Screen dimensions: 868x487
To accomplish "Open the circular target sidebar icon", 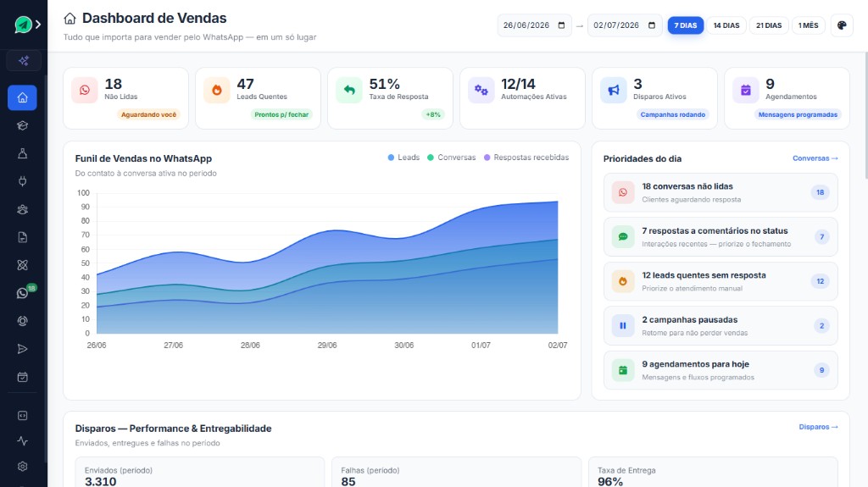I will click(x=22, y=321).
